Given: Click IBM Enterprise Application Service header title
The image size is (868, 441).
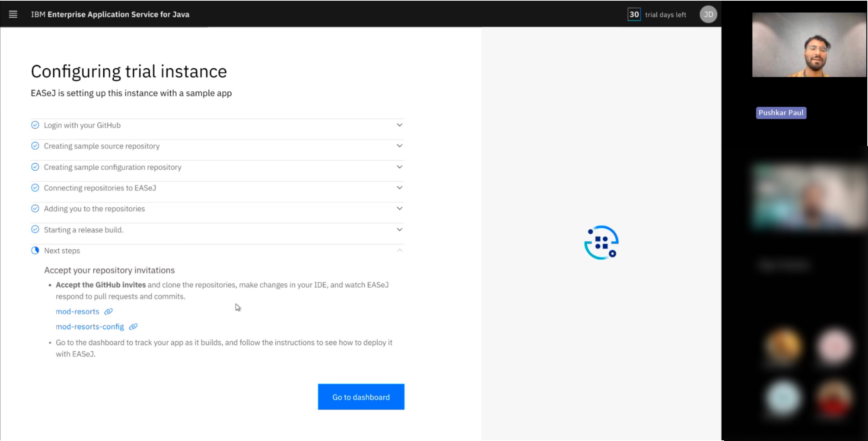Looking at the screenshot, I should 110,15.
